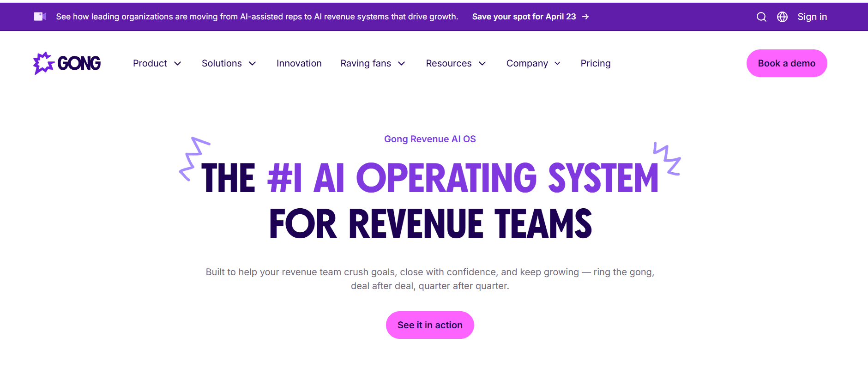868x386 pixels.
Task: Click the Gong logo
Action: [67, 63]
